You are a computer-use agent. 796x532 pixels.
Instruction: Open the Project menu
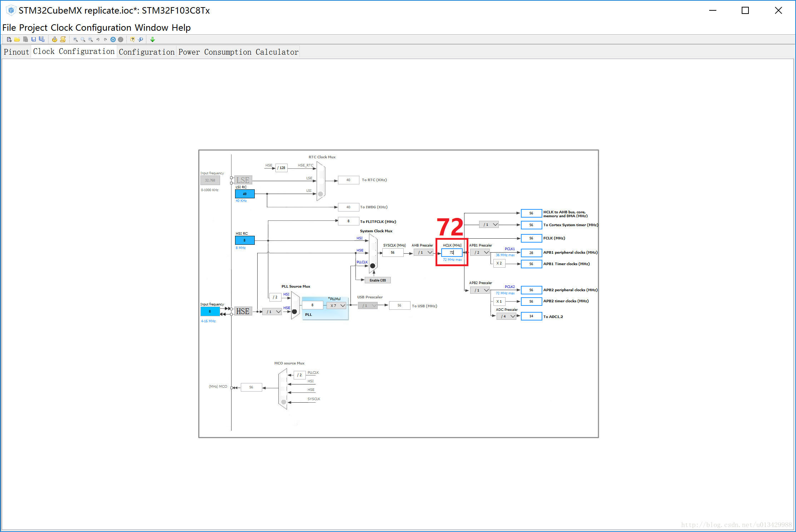coord(33,28)
